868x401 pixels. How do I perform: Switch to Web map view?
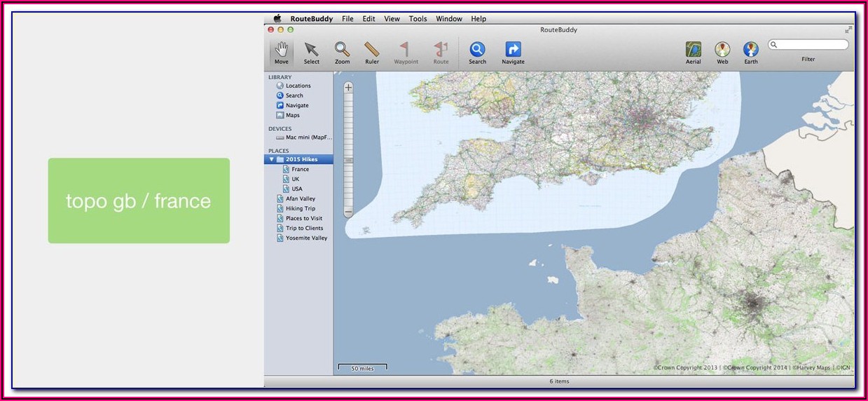coord(722,50)
